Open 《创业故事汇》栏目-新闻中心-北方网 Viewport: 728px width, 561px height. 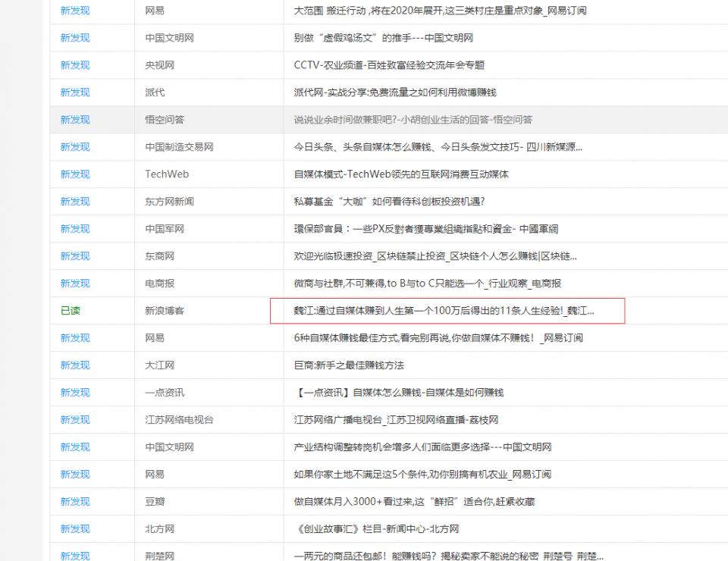[377, 529]
